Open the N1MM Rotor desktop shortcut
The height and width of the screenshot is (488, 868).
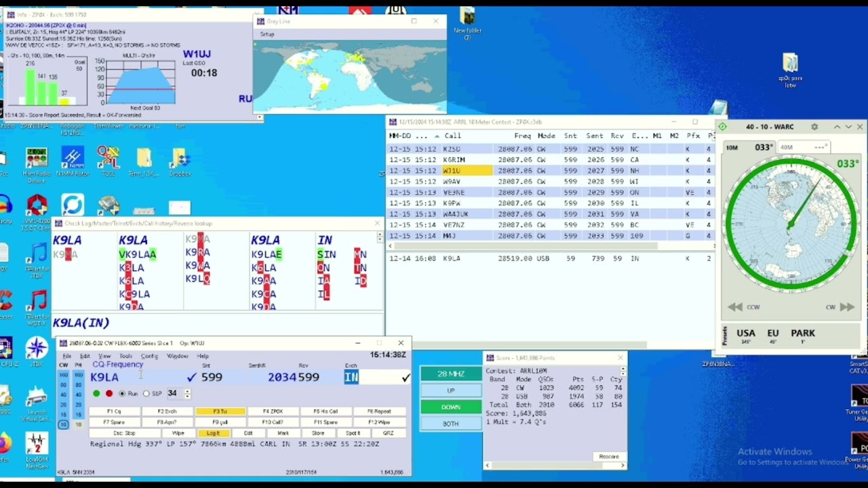(x=73, y=161)
